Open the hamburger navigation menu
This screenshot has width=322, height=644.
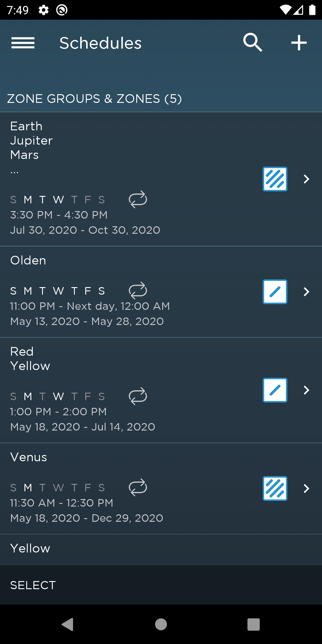pos(23,43)
